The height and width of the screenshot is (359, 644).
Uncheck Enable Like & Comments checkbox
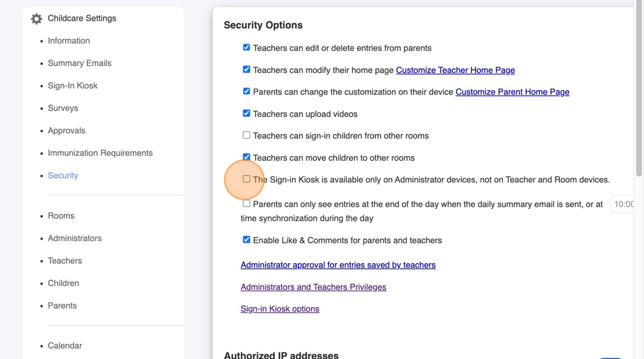tap(247, 240)
